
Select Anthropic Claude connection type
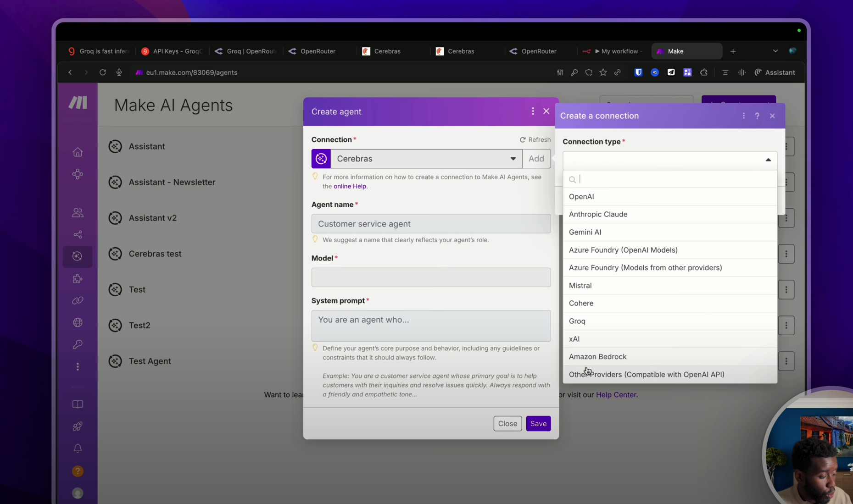pyautogui.click(x=670, y=214)
